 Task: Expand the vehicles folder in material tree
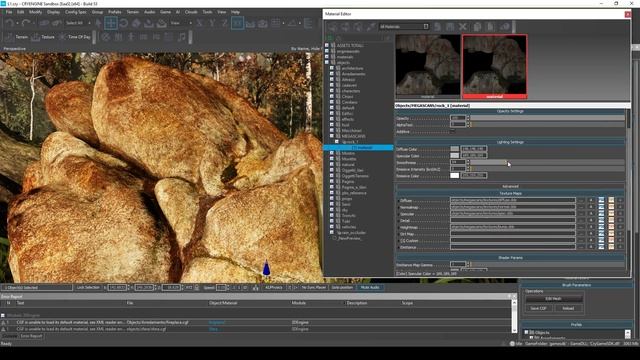point(332,227)
